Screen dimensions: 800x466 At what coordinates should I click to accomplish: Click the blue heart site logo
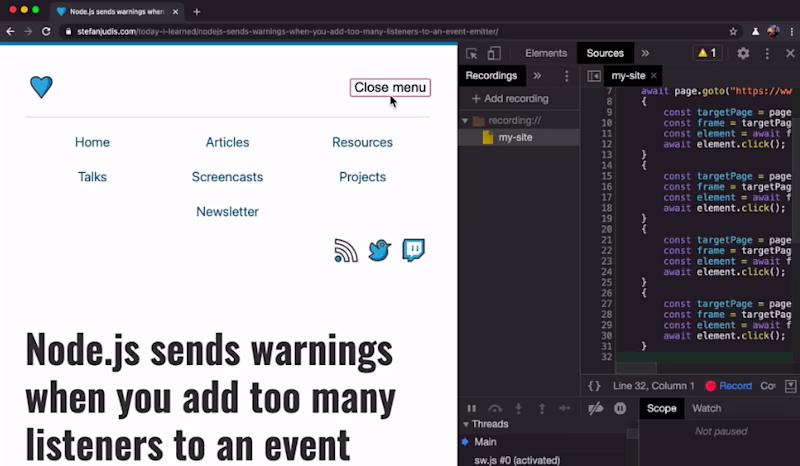(x=41, y=87)
